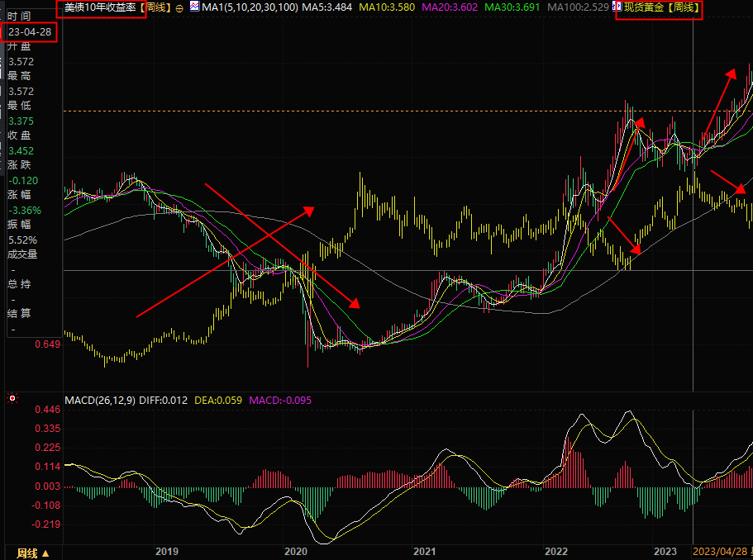Expand the 周线 period selector triangle

(x=45, y=553)
